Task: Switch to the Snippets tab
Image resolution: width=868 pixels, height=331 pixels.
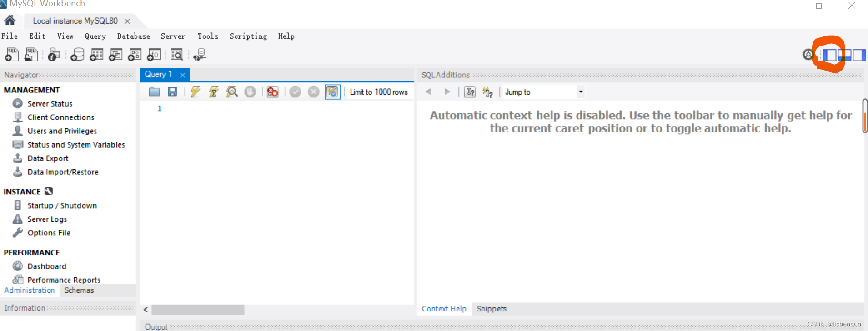Action: click(x=492, y=308)
